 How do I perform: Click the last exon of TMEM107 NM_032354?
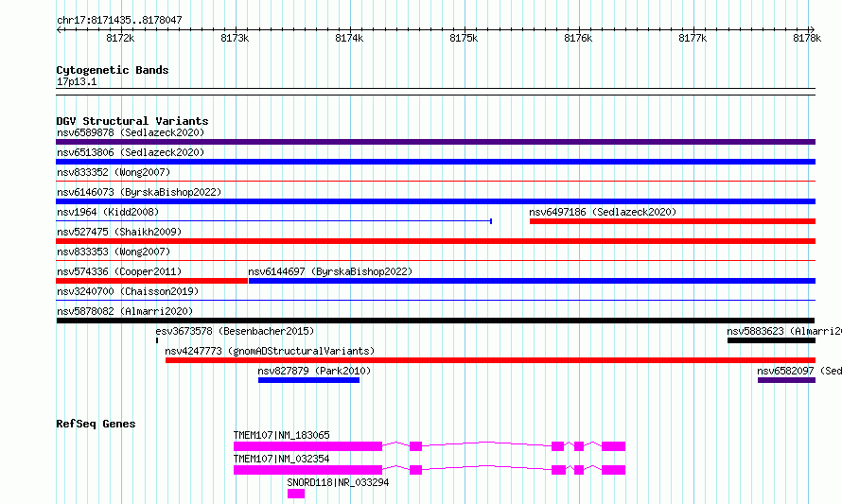pos(613,470)
